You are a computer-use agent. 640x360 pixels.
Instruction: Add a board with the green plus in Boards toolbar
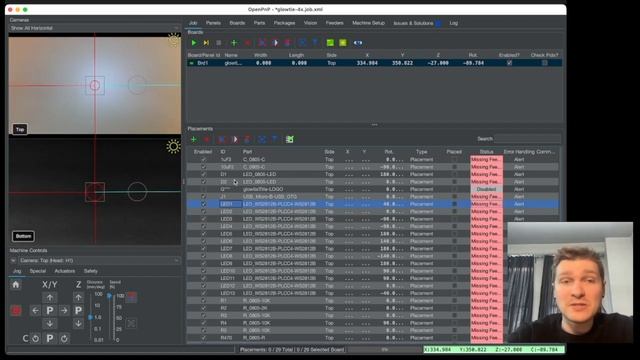234,42
